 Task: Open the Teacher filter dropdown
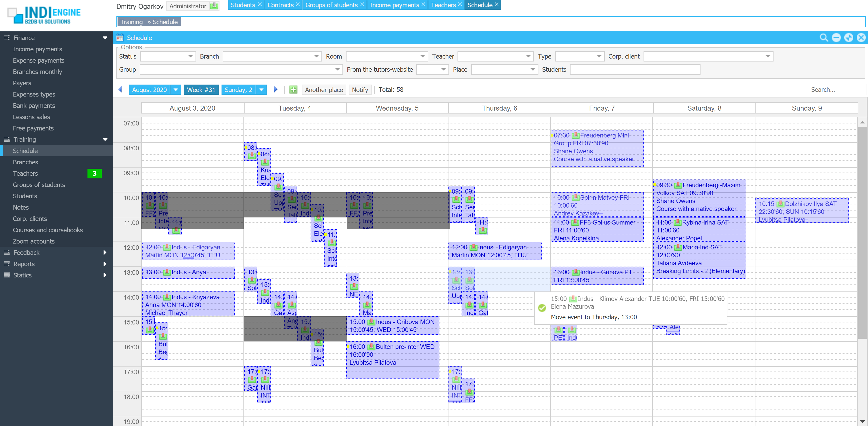point(528,56)
